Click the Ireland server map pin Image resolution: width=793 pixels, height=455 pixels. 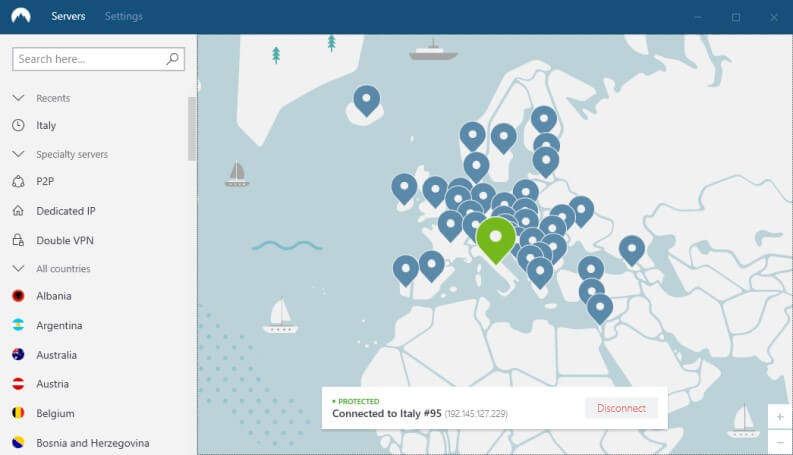click(404, 187)
